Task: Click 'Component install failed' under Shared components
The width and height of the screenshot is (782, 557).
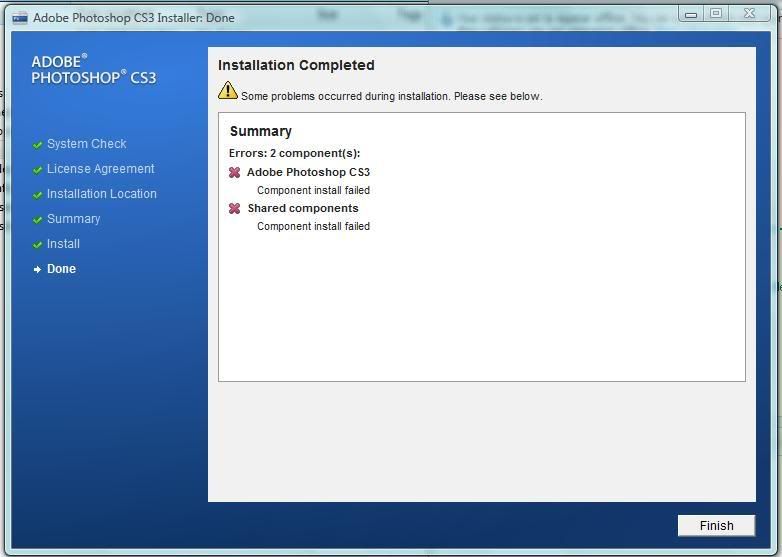Action: [313, 226]
